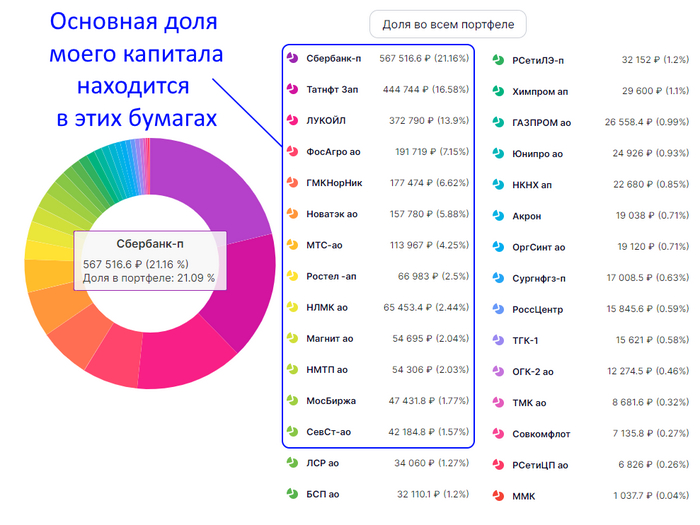Click the pie icon next to Сбербанк-п
Viewport: 700px width, 525px height.
pyautogui.click(x=292, y=58)
